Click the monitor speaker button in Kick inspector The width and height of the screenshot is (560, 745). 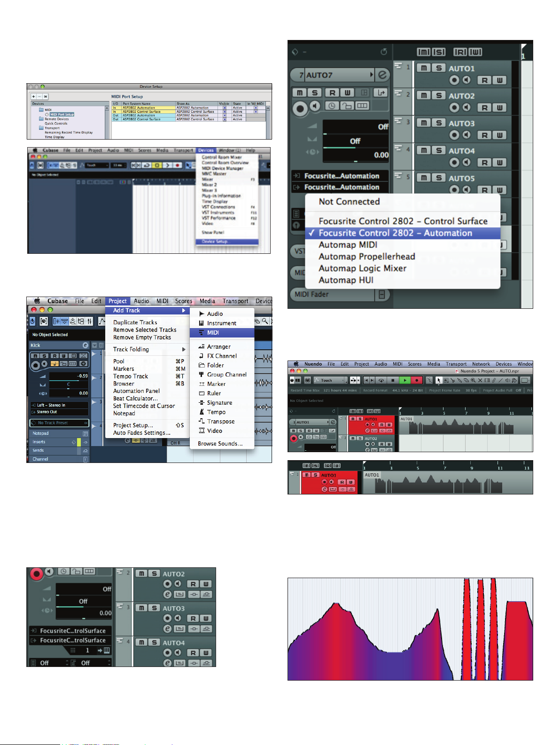point(44,363)
